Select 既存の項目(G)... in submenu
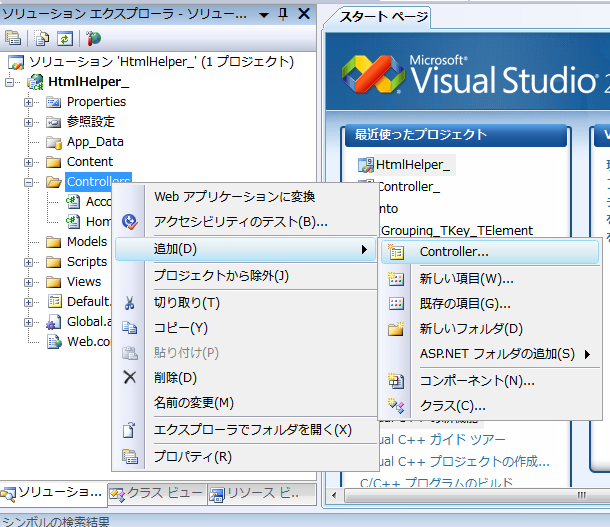Viewport: 610px width, 527px height. click(x=490, y=303)
